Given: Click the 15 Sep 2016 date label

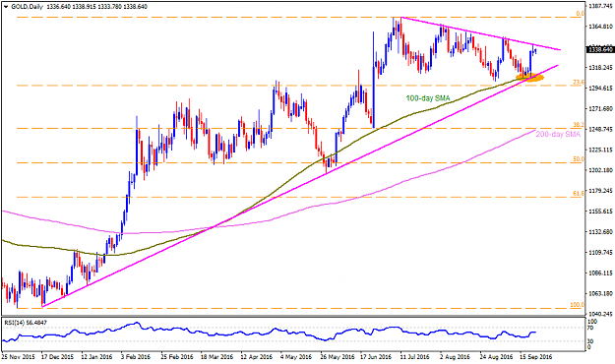Looking at the screenshot, I should (536, 357).
